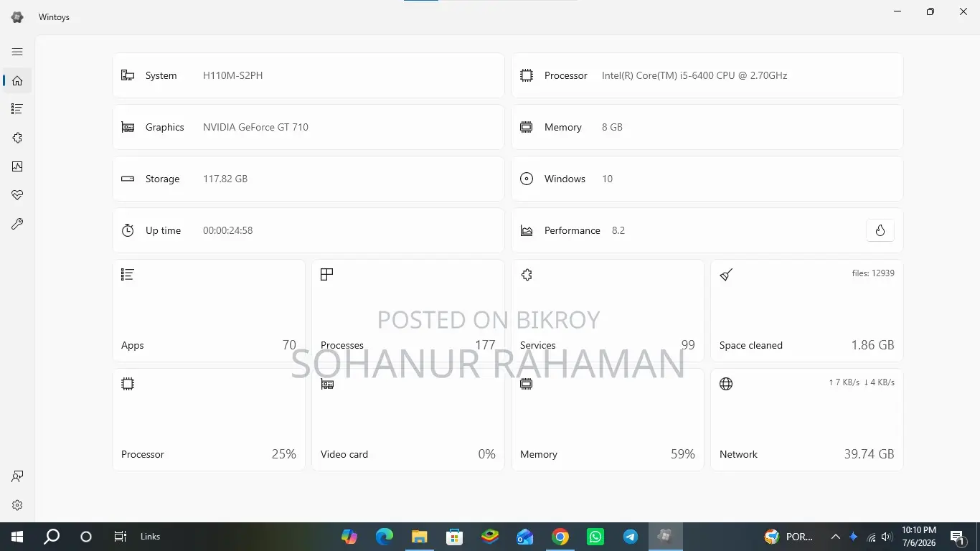Click the Up time stopwatch icon
This screenshot has width=980, height=551.
click(x=128, y=230)
